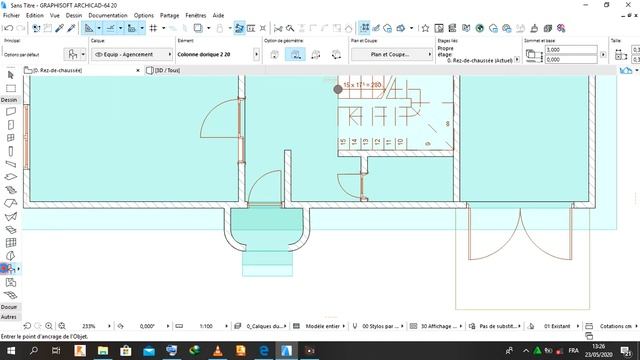640x360 pixels.
Task: Click the syringe inject parameters icon
Action: point(71,28)
